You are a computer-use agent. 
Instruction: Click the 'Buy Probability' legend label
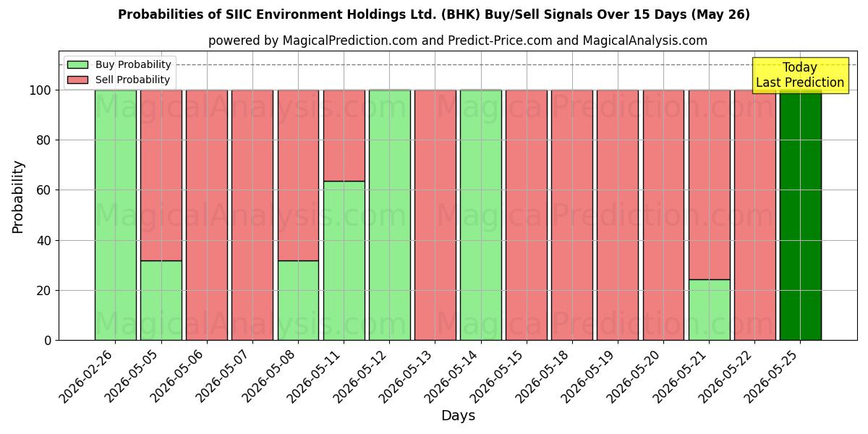click(x=133, y=64)
